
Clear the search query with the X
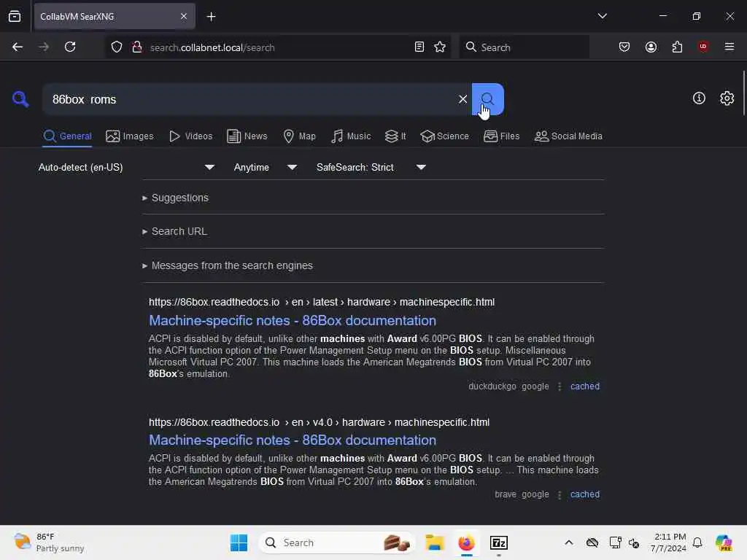[462, 99]
